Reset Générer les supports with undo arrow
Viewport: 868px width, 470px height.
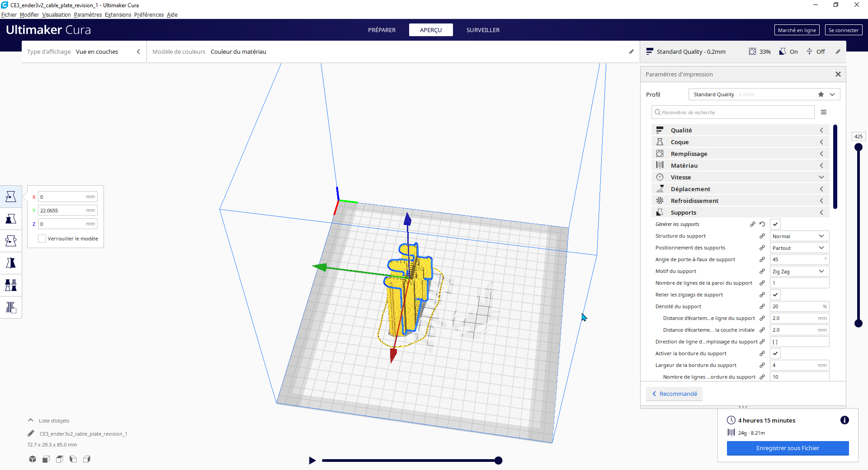[x=762, y=224]
